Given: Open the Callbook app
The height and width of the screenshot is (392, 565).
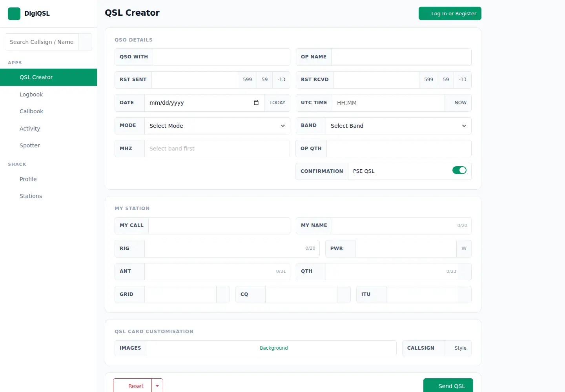Looking at the screenshot, I should (x=49, y=111).
